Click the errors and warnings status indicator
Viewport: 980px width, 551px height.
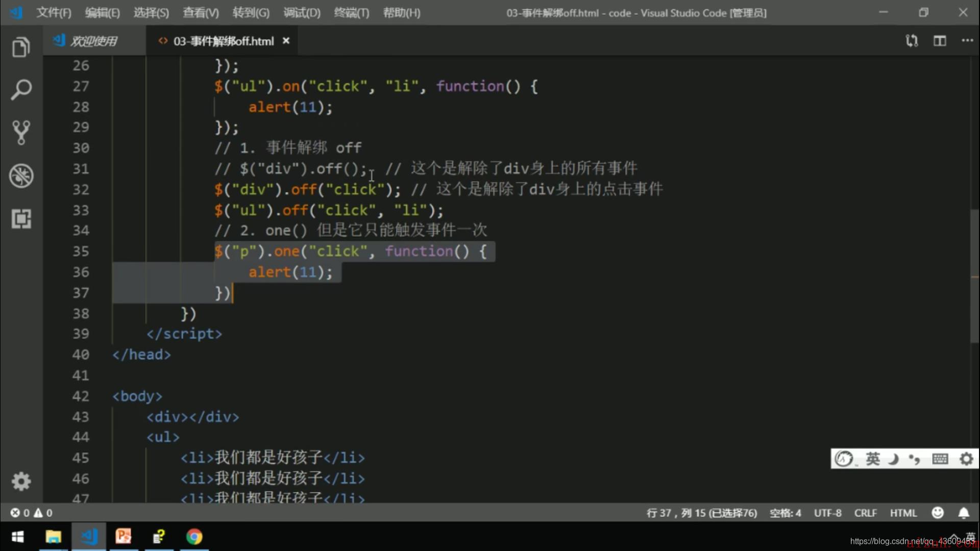(x=32, y=513)
